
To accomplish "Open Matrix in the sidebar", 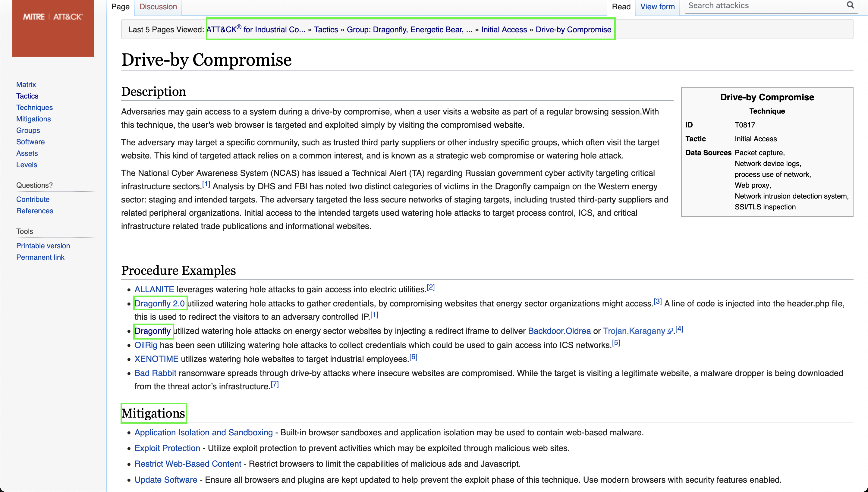I will [x=26, y=84].
